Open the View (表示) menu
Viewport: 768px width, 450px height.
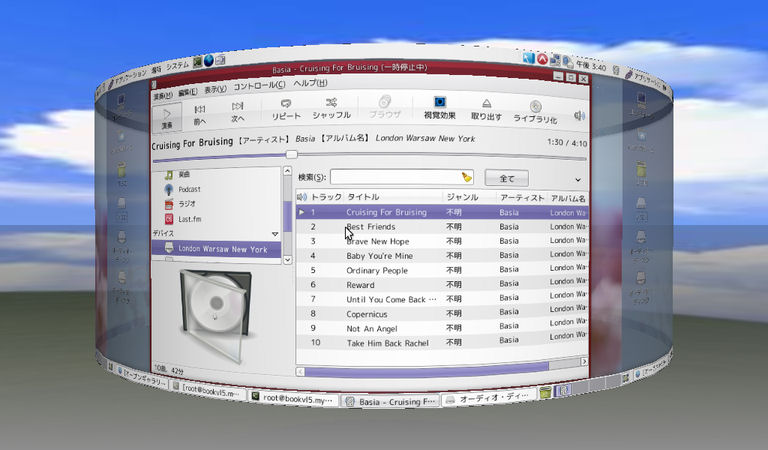click(215, 90)
